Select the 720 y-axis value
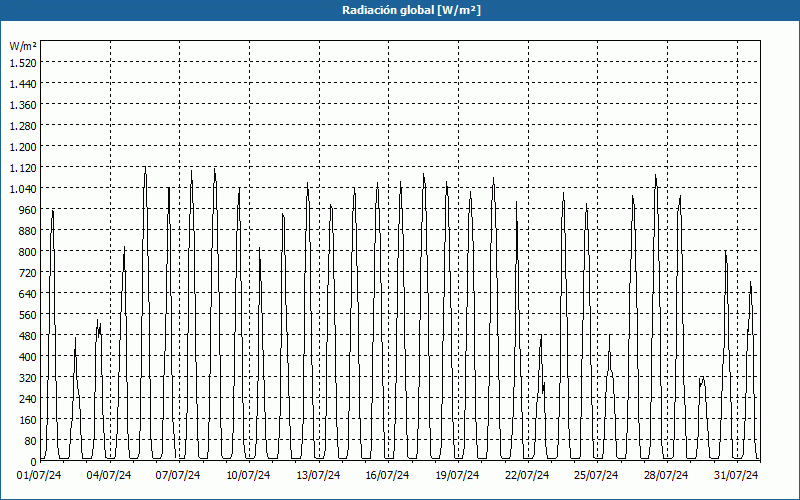This screenshot has width=800, height=500. pyautogui.click(x=28, y=273)
